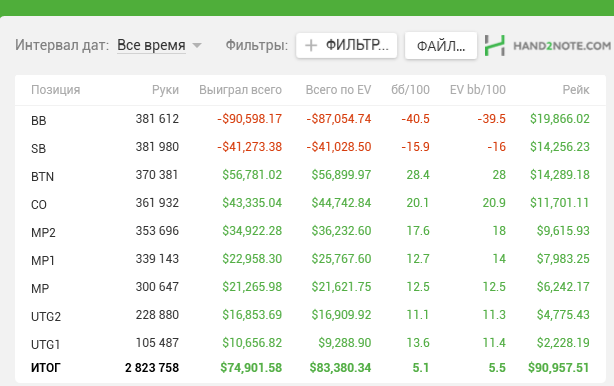Sort by the Руки column header

click(165, 90)
